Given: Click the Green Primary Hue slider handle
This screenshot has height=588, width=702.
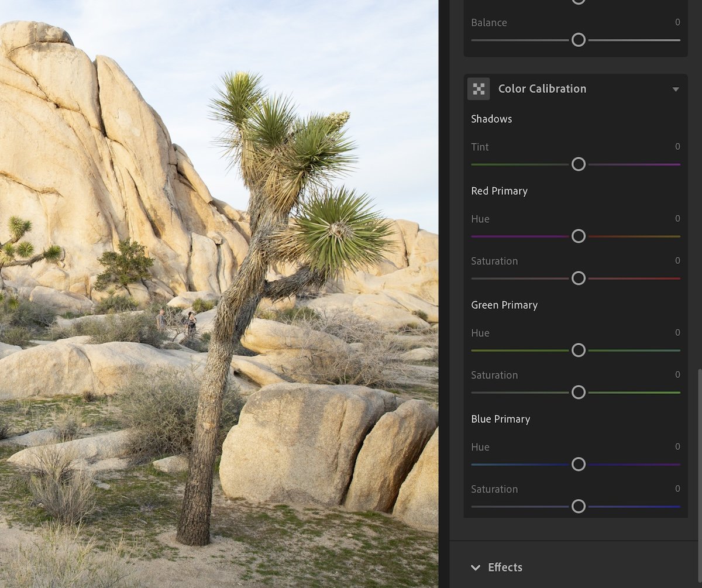Looking at the screenshot, I should [x=579, y=350].
